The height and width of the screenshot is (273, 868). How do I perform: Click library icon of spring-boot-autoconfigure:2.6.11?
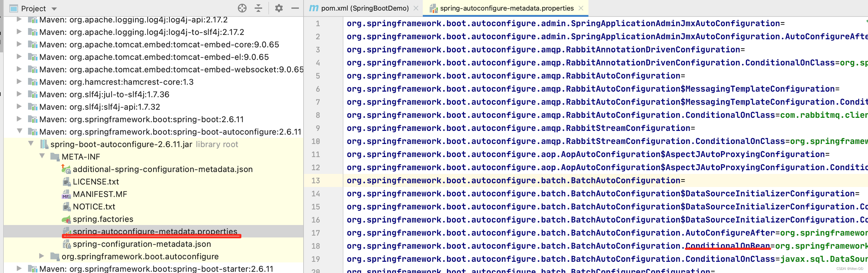[32, 132]
